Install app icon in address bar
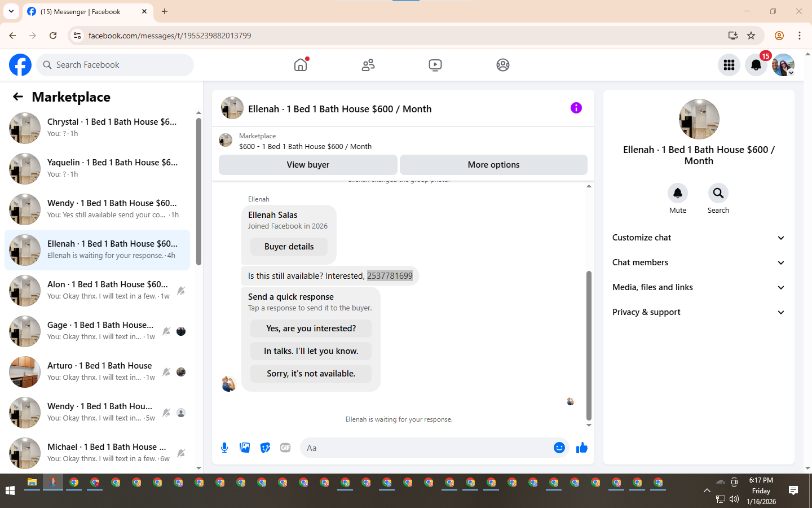 [x=732, y=36]
